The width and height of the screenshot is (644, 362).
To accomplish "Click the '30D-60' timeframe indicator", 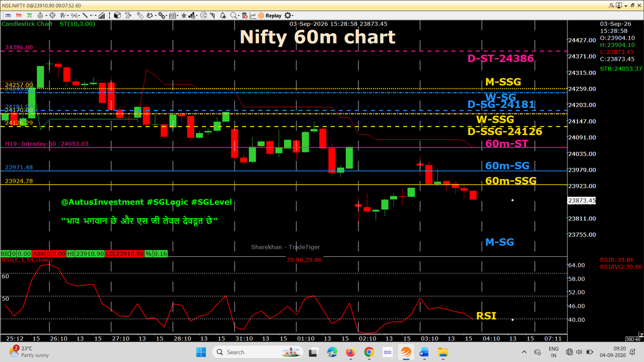I will [634, 339].
